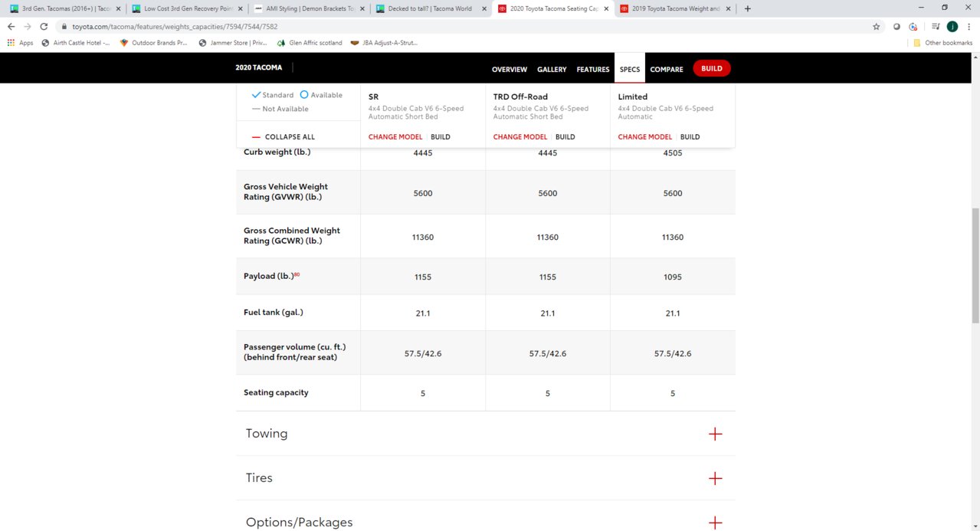
Task: Build the SR model
Action: coord(441,137)
